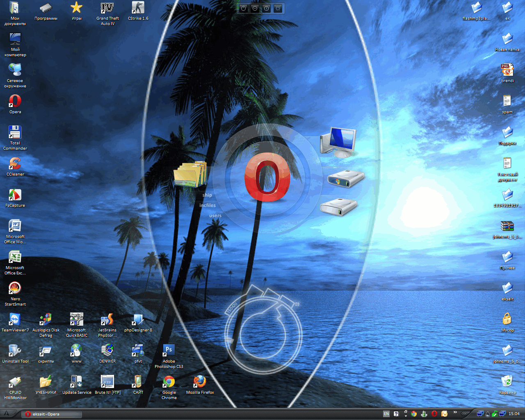Launch the Mozilla Firefox desktop shortcut
Screen dimensions: 525x420
point(200,385)
